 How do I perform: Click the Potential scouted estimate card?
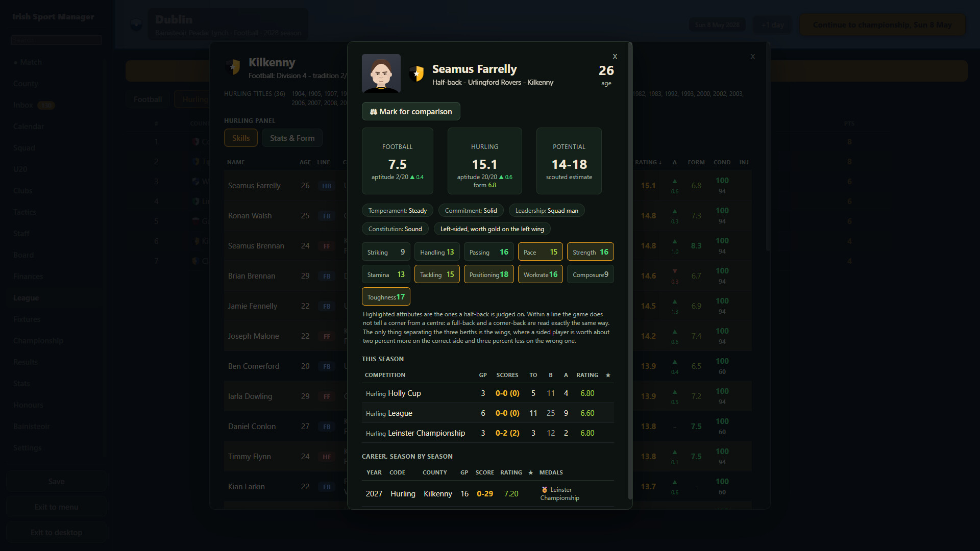click(x=569, y=161)
